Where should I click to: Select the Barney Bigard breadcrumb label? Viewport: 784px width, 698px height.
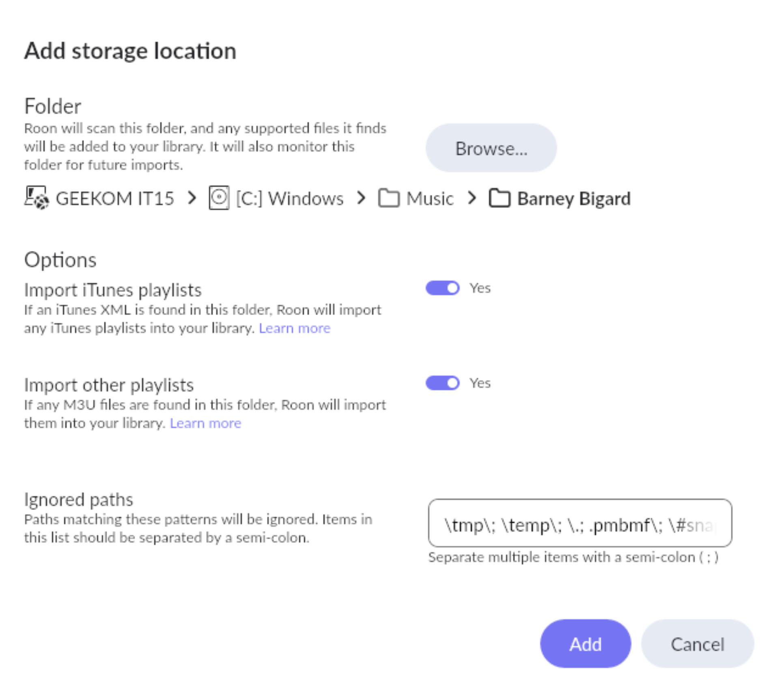(x=573, y=199)
